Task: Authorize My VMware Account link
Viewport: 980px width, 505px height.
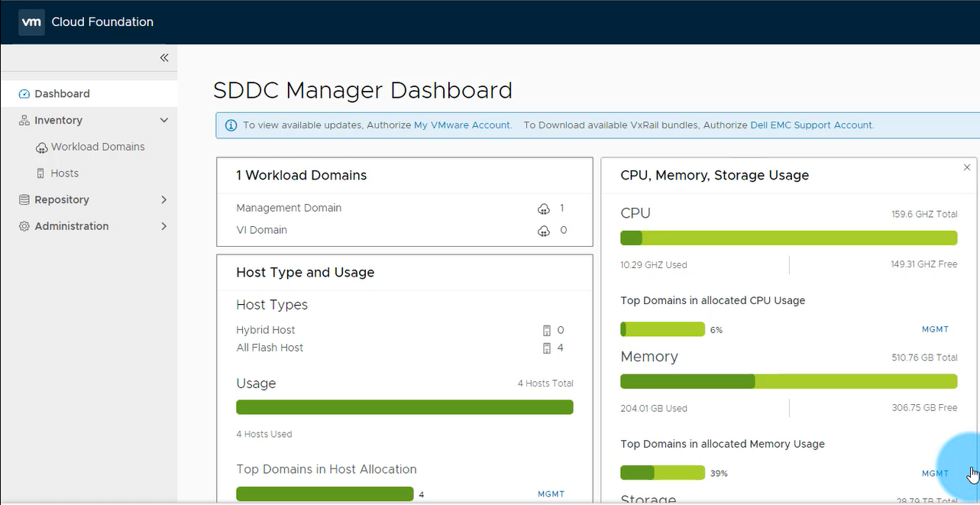Action: pyautogui.click(x=462, y=125)
